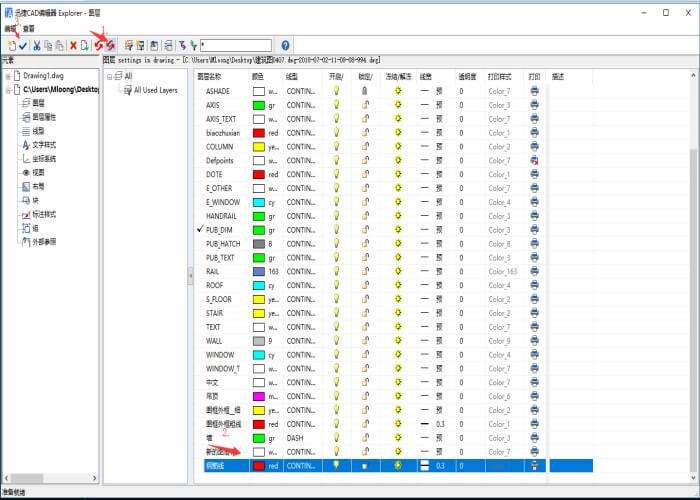The image size is (700, 500).
Task: Click the highlighted second red regenerate icon
Action: click(x=110, y=45)
